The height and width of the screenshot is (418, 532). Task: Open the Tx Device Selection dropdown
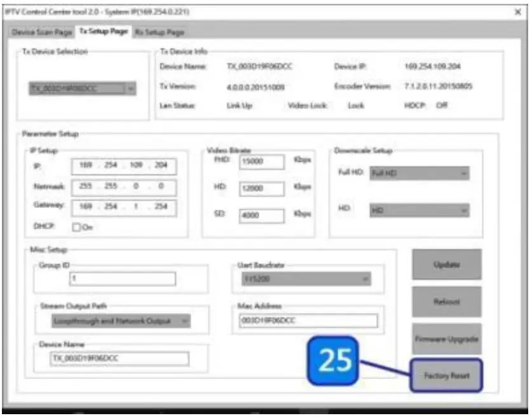pyautogui.click(x=83, y=88)
